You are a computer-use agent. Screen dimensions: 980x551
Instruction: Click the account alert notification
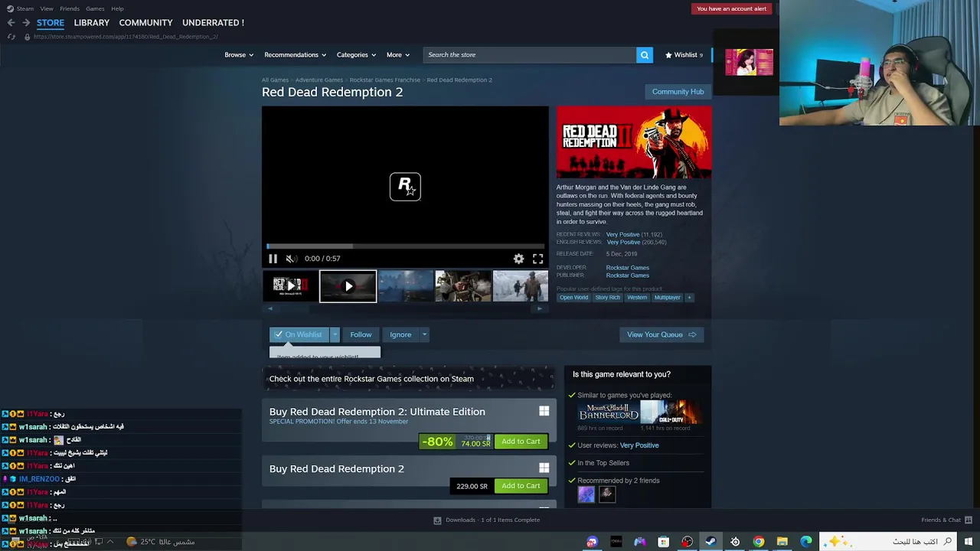[731, 8]
